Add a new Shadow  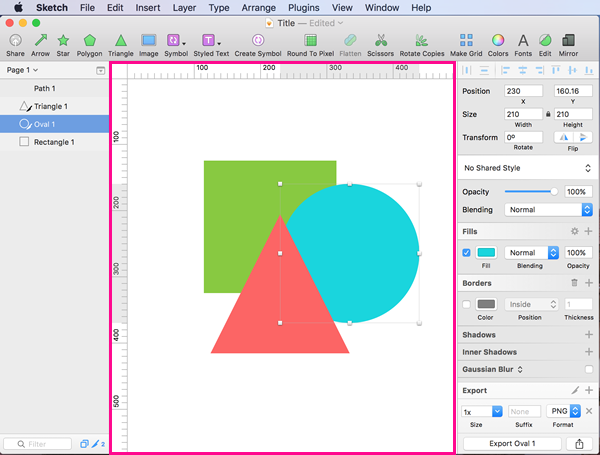589,335
